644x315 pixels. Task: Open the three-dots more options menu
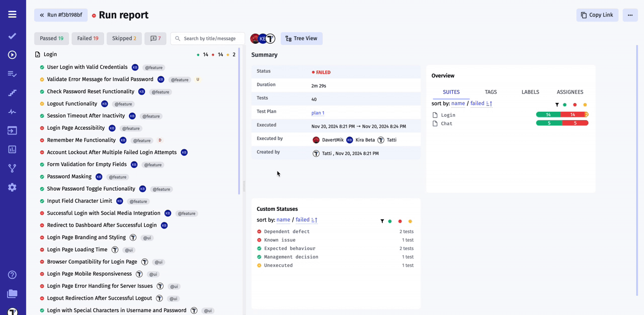tap(630, 15)
